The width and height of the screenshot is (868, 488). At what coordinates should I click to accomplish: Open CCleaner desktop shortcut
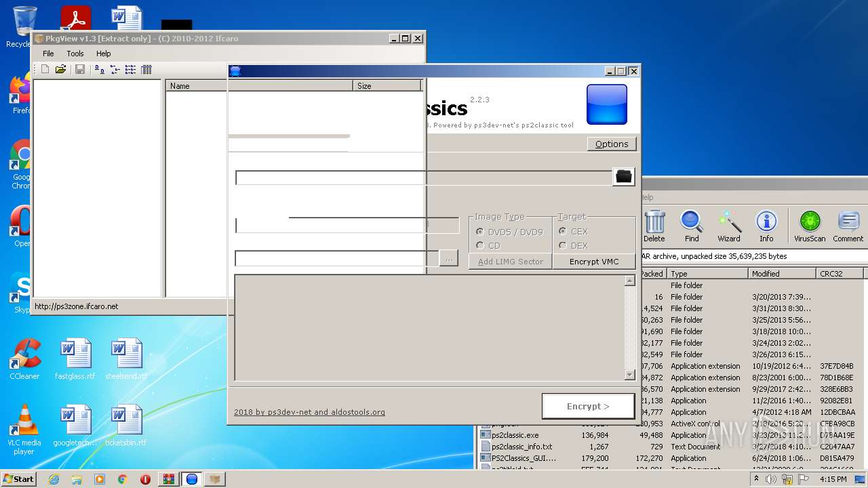[x=24, y=359]
